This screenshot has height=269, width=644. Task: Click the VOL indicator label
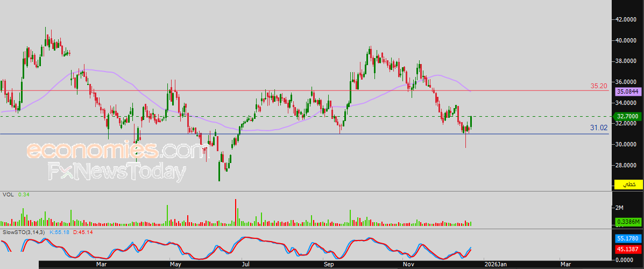coord(8,194)
